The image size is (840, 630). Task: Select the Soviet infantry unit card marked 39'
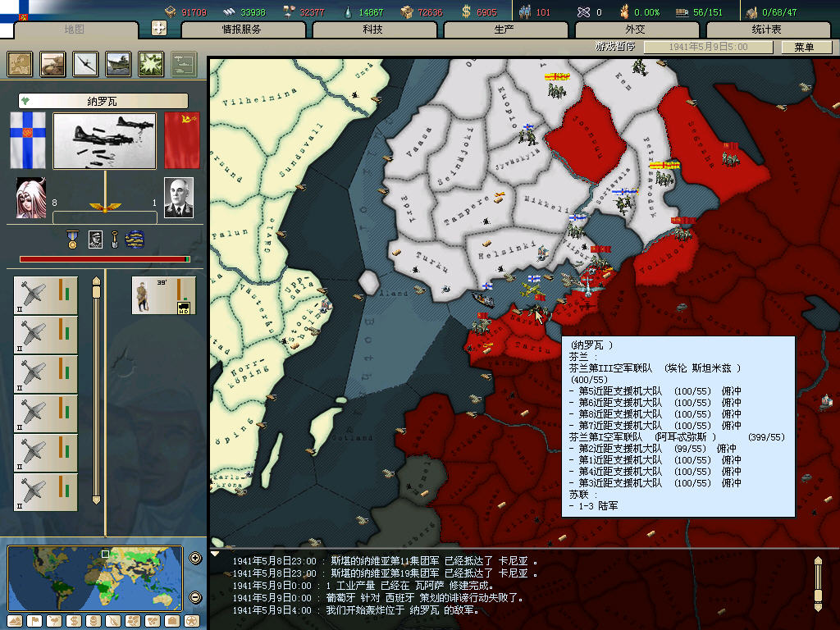click(x=164, y=295)
